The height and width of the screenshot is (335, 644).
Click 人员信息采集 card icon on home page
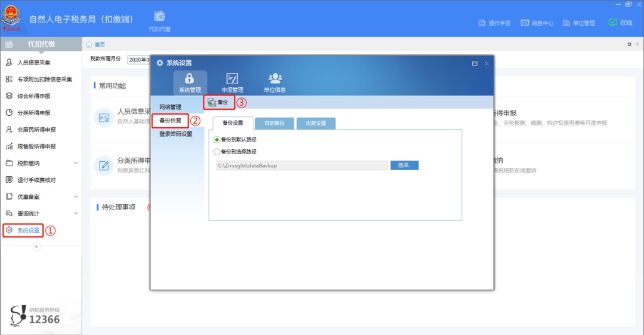pos(104,118)
